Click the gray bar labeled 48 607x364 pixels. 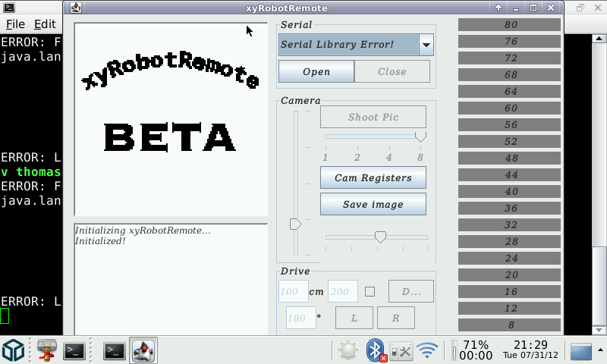tap(509, 158)
